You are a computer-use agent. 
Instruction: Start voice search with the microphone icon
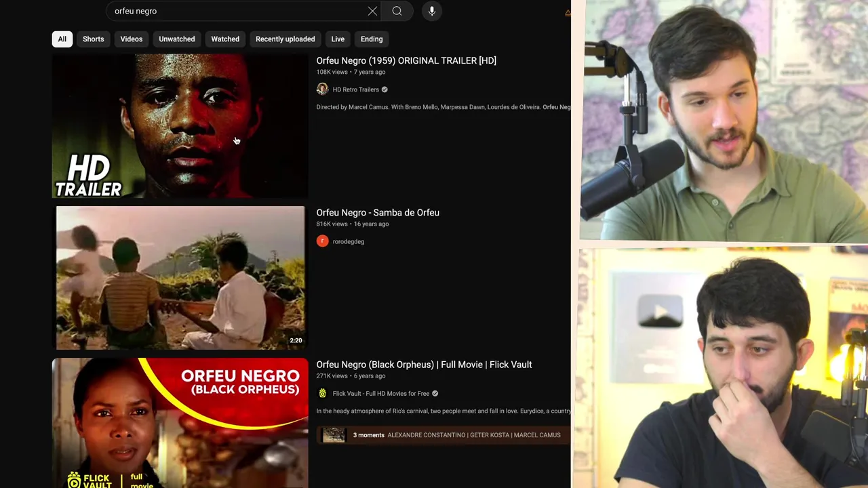tap(432, 11)
